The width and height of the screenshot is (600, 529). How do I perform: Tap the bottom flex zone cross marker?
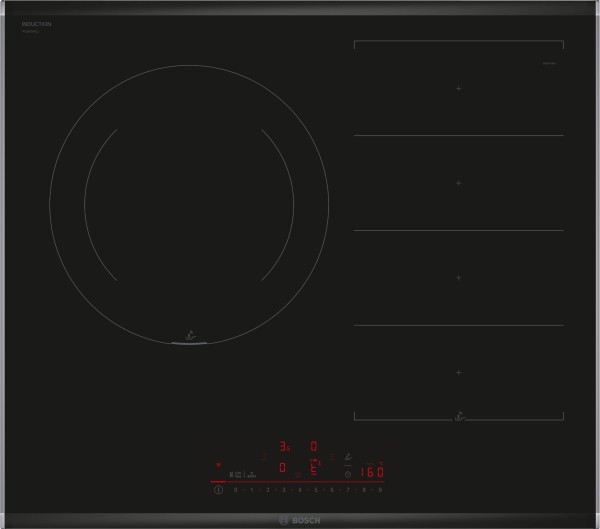tap(459, 371)
